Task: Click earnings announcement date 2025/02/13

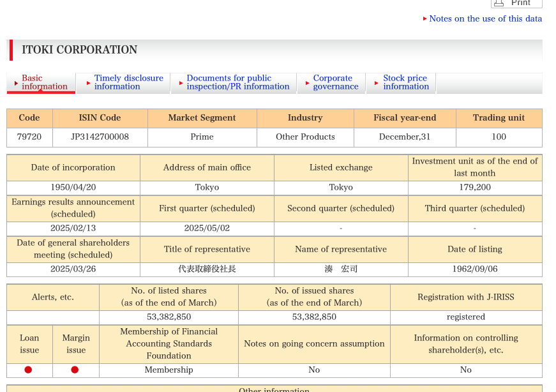Action: pyautogui.click(x=73, y=229)
